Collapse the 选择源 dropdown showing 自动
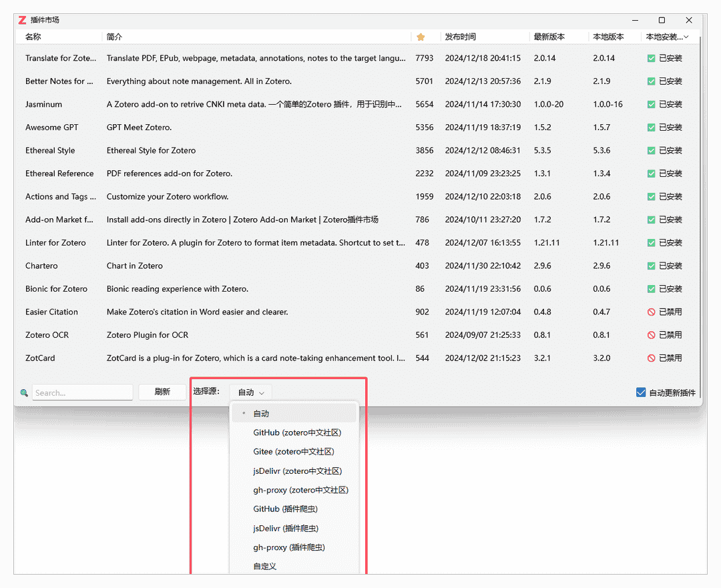This screenshot has height=588, width=721. (x=250, y=392)
